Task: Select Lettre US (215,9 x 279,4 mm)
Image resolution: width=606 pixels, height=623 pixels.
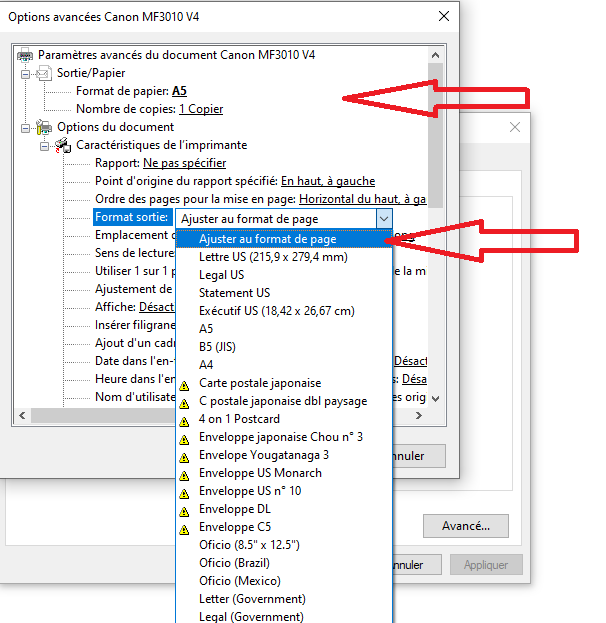Action: (x=273, y=257)
